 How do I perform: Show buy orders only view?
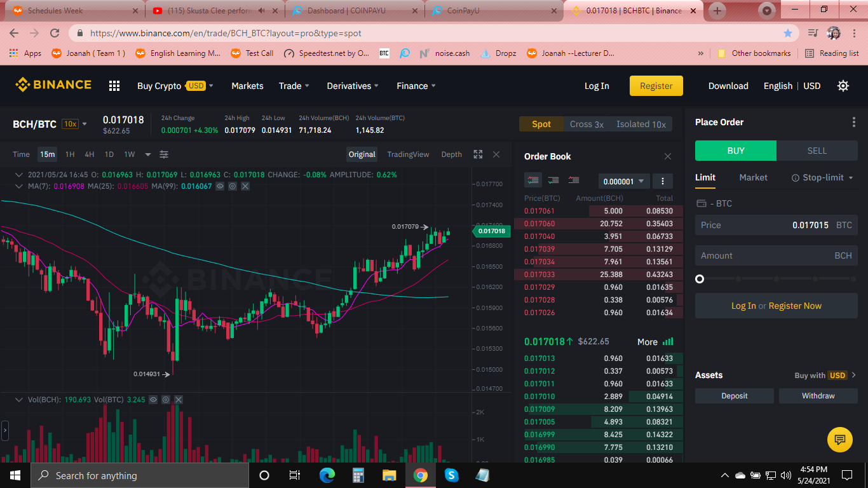coord(553,180)
